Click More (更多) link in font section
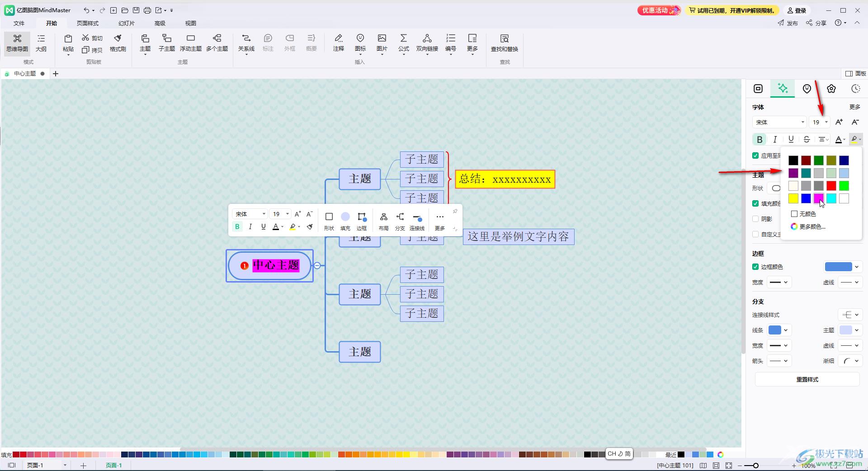This screenshot has width=868, height=471. 854,107
